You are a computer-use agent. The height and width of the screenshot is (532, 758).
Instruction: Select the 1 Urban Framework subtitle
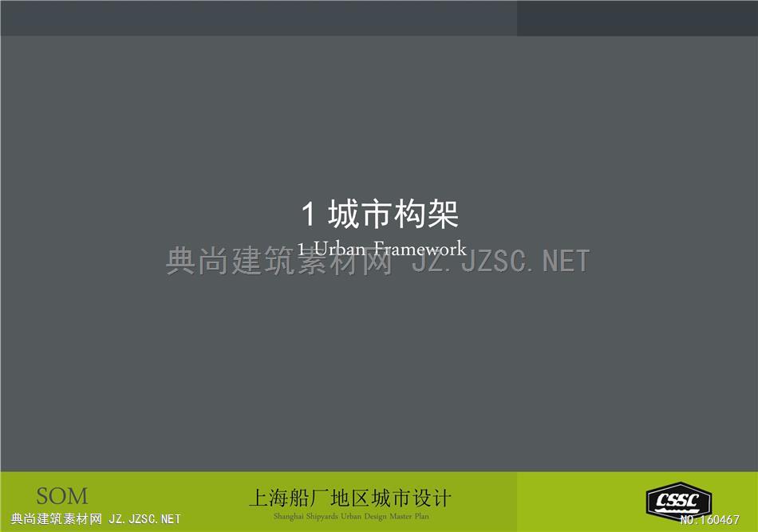[381, 248]
